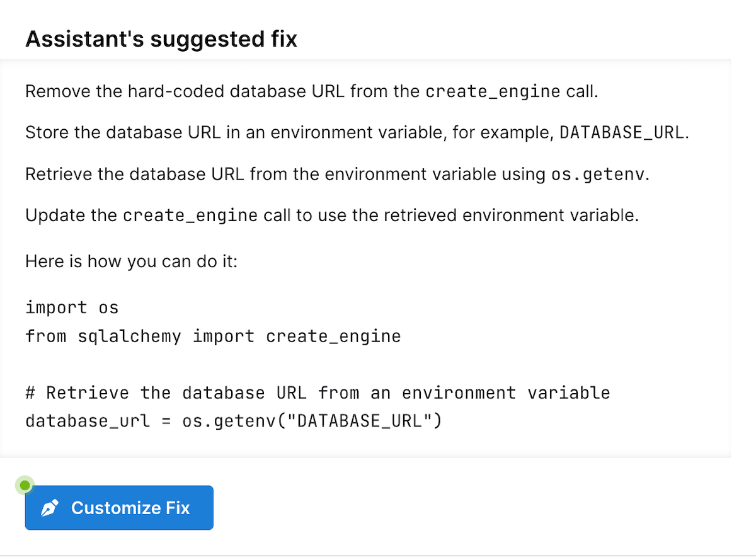Click the word sqlalchemy in the code
This screenshot has height=557, width=756.
129,336
